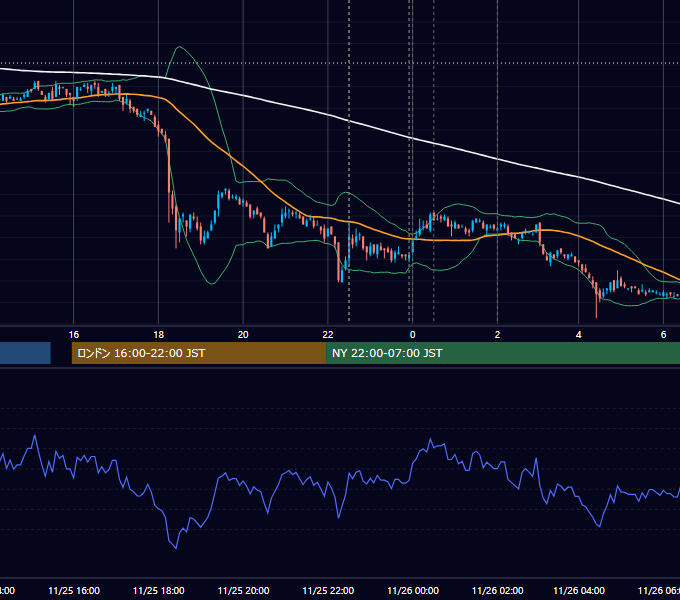
Task: Click the 11/25 18:00 date label
Action: point(159,590)
